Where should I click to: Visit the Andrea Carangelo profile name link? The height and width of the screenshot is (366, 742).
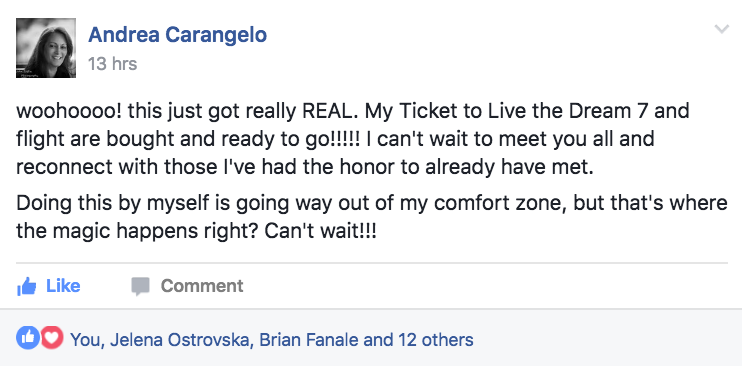(177, 35)
